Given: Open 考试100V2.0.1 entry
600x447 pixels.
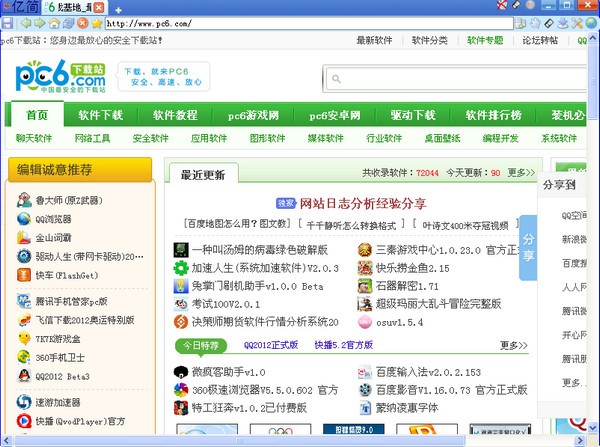Looking at the screenshot, I should [x=226, y=304].
